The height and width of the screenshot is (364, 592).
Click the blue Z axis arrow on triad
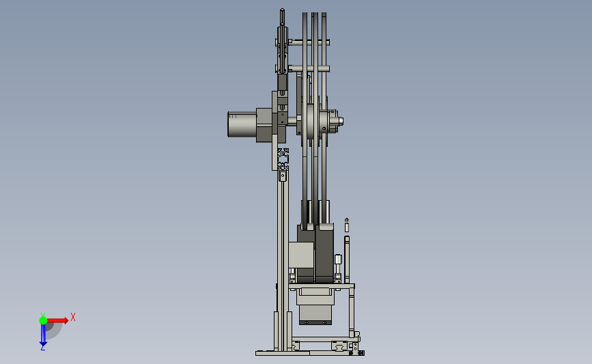43,335
